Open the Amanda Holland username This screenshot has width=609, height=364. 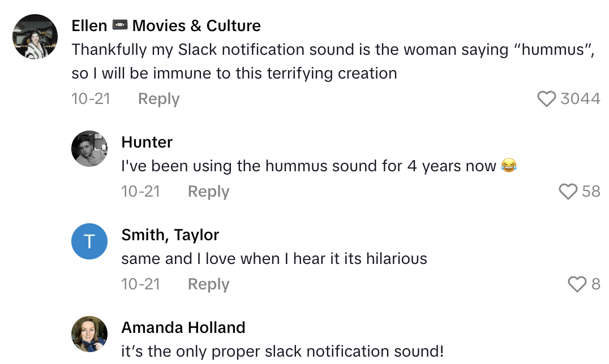(x=183, y=327)
